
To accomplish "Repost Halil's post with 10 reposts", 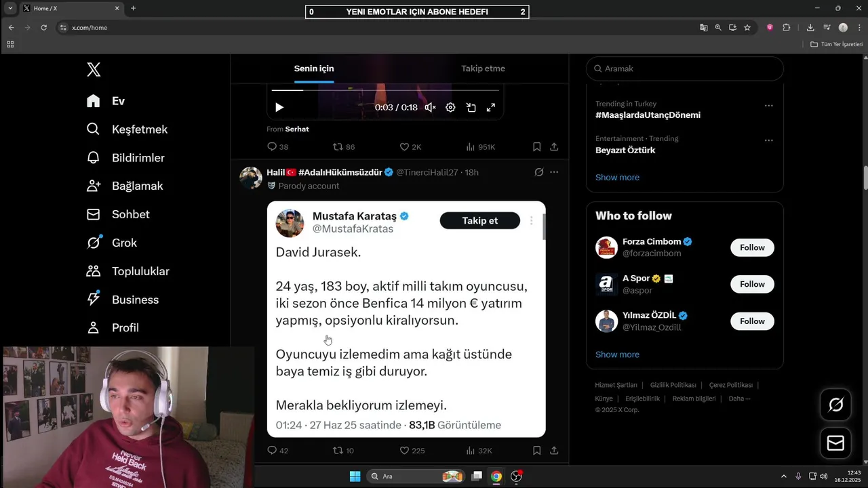I will point(343,450).
